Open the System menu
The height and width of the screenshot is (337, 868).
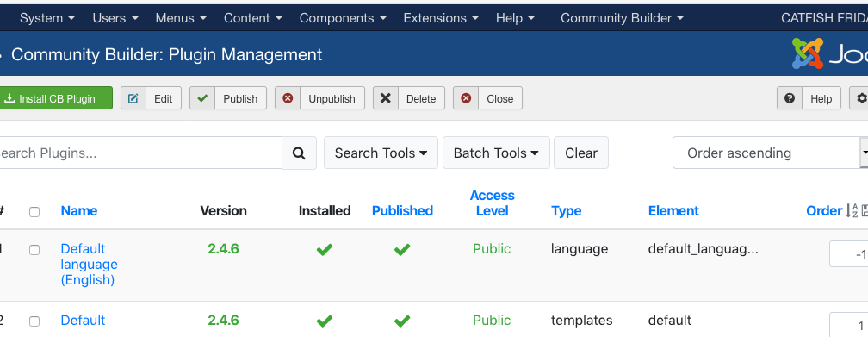47,18
